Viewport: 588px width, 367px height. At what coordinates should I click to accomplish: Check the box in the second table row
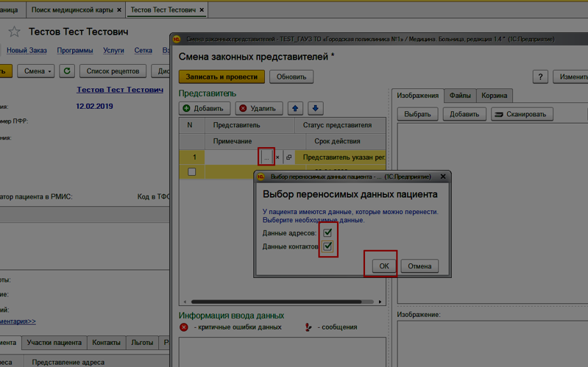point(192,172)
